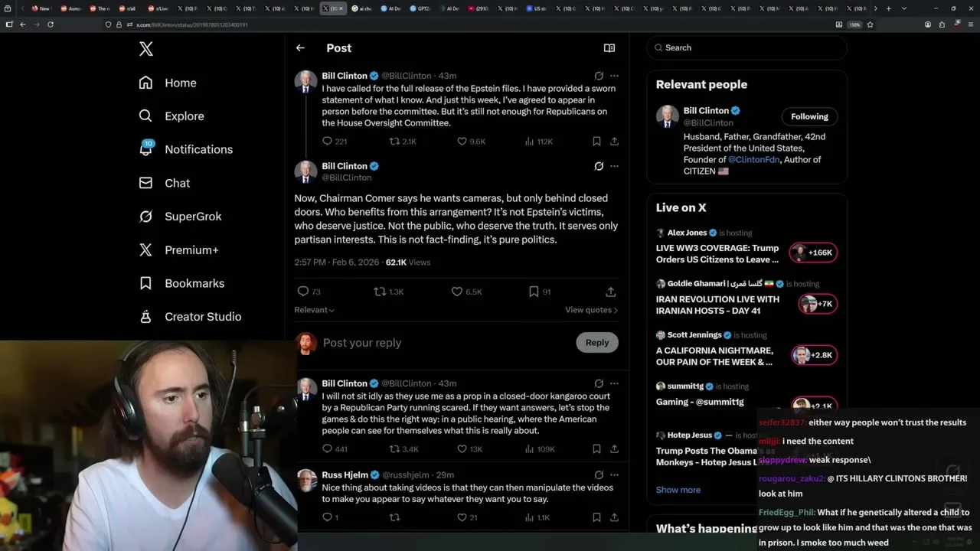Bookmark the Epstein files post
The image size is (980, 551).
pyautogui.click(x=596, y=142)
